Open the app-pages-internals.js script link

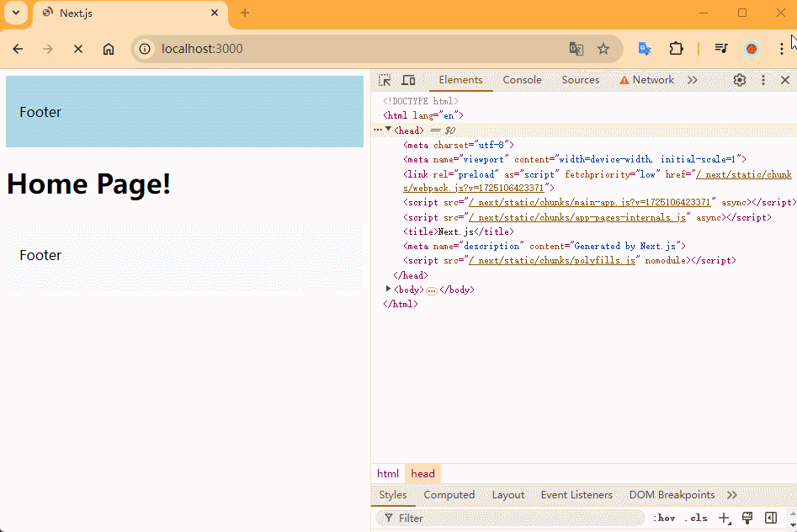click(x=577, y=217)
